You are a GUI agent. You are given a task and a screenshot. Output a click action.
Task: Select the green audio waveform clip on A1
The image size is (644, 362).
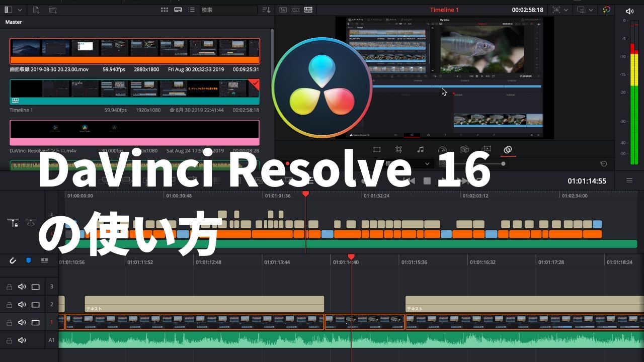tap(351, 340)
